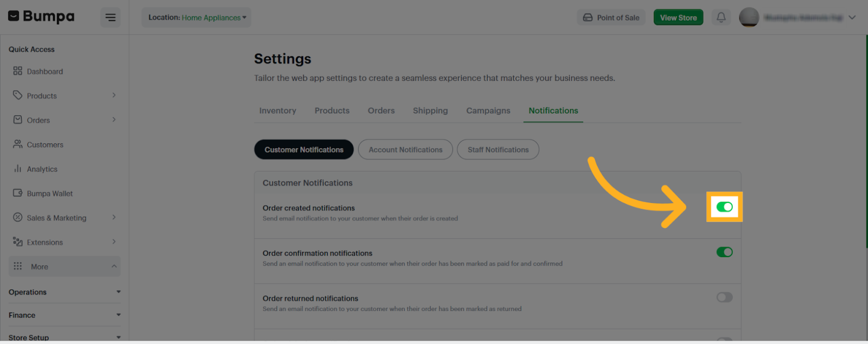Open the user account dropdown arrow
Image resolution: width=868 pixels, height=344 pixels.
click(x=852, y=18)
